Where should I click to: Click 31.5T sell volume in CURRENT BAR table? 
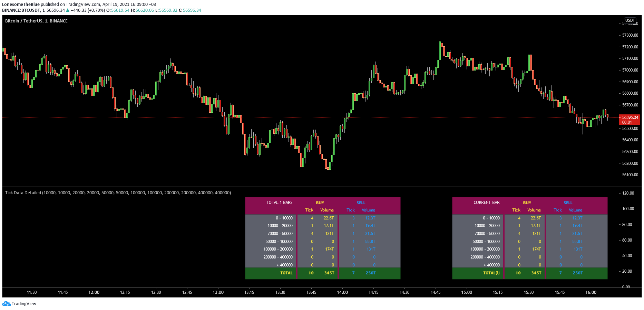click(577, 234)
